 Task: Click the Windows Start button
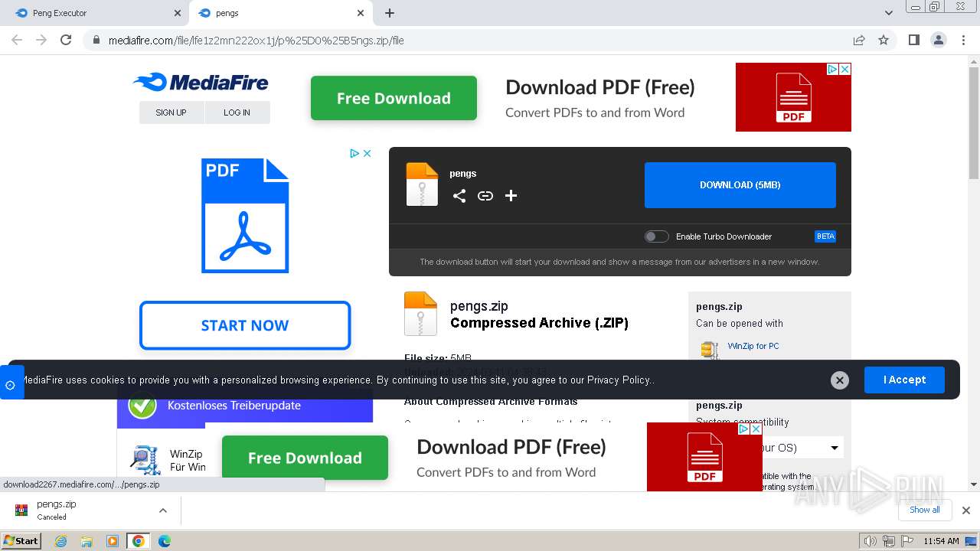[x=21, y=540]
